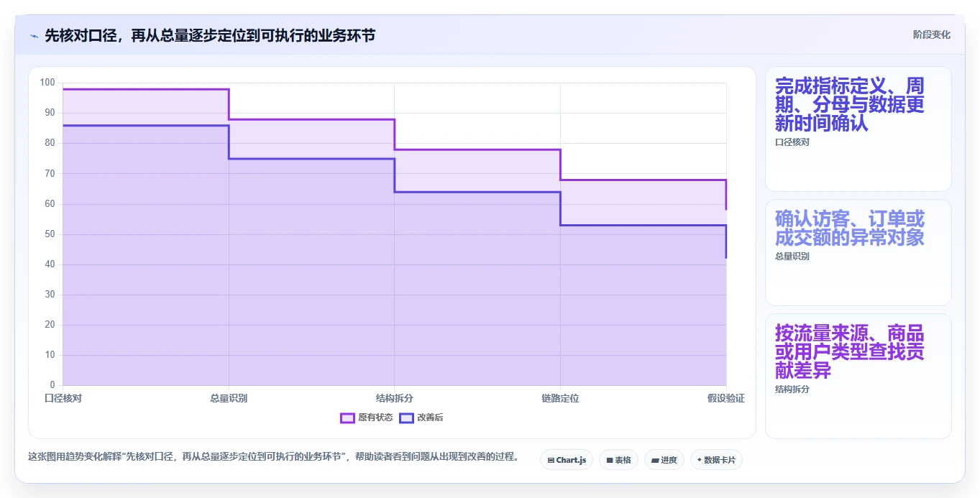
Task: Click the chart title 先核对口径
Action: pyautogui.click(x=210, y=36)
